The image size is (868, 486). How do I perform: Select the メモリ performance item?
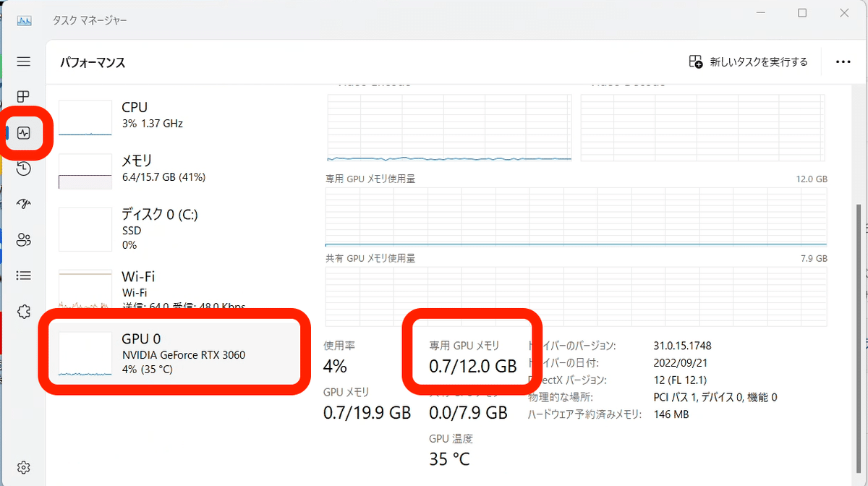coord(174,168)
